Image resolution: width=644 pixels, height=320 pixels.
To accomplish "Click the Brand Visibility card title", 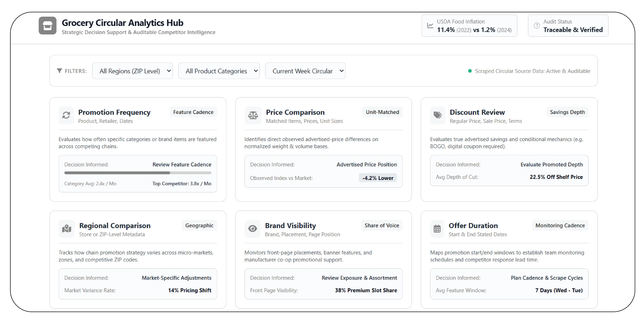I will click(x=291, y=226).
